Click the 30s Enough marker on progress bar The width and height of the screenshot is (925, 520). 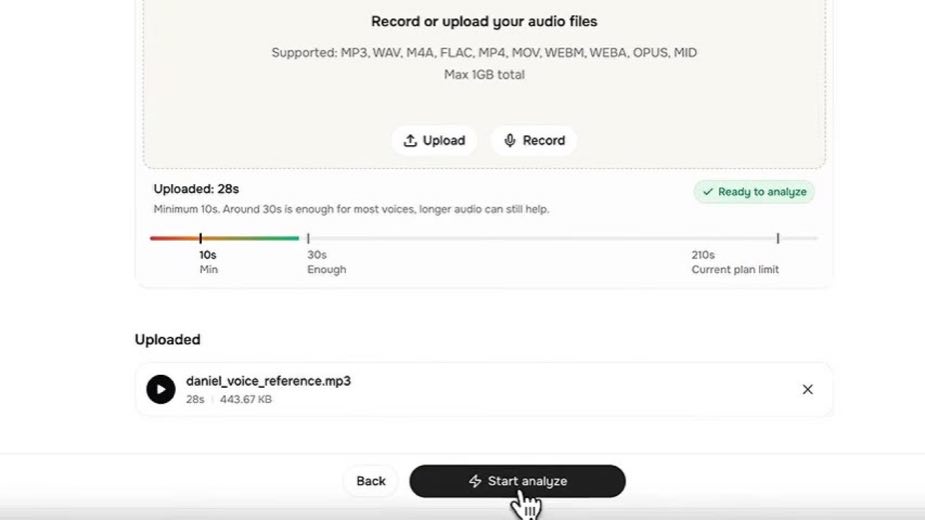[308, 238]
